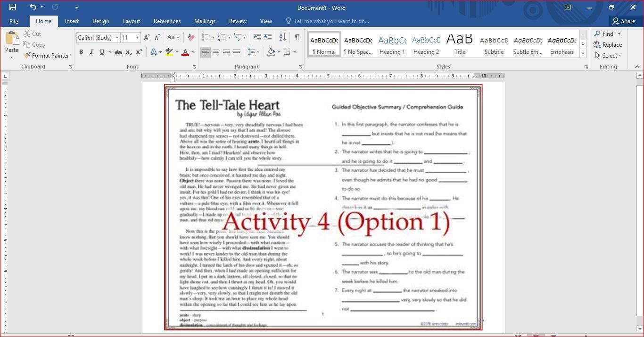Open the View tab
Viewport: 644px width, 337px height.
(x=266, y=21)
